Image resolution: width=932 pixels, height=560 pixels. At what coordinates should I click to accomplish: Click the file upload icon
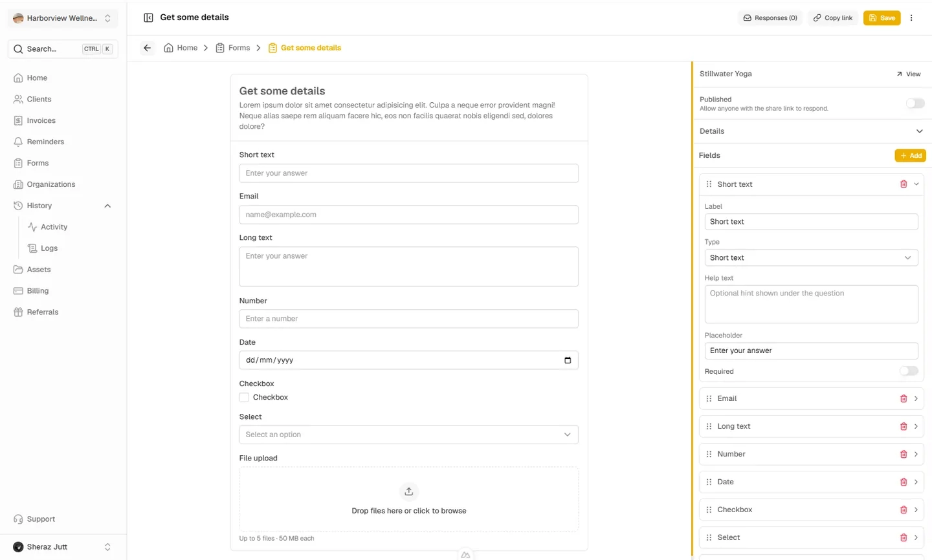tap(408, 491)
